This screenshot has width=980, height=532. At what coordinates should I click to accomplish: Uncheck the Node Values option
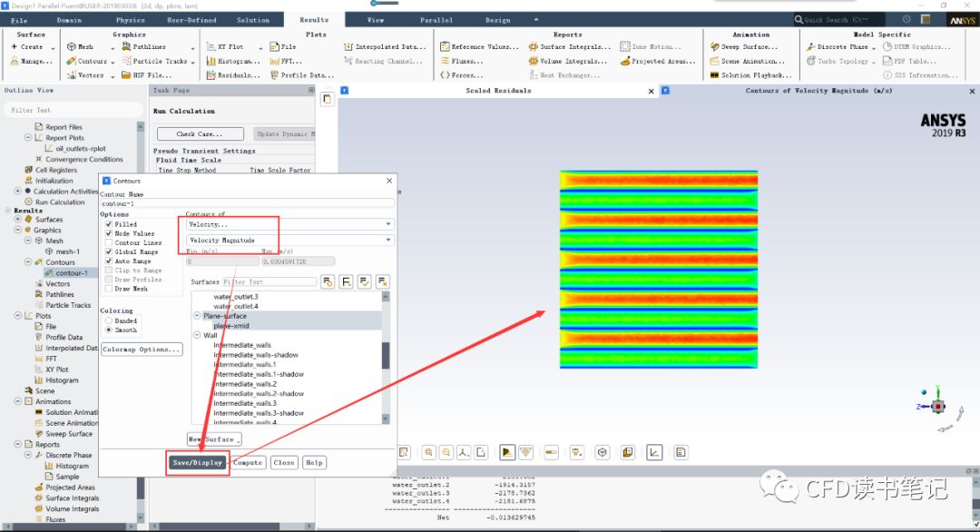click(x=109, y=233)
